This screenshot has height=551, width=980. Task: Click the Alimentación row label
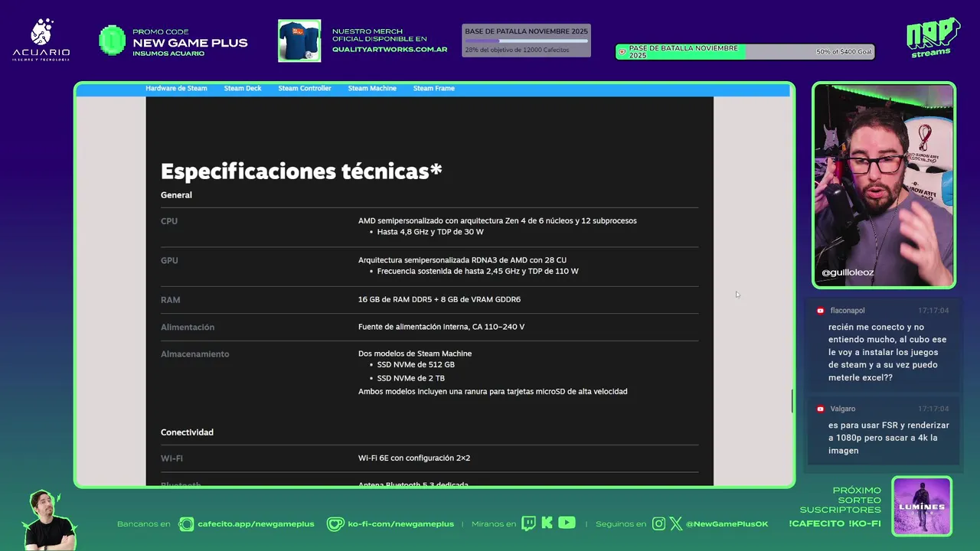tap(188, 327)
